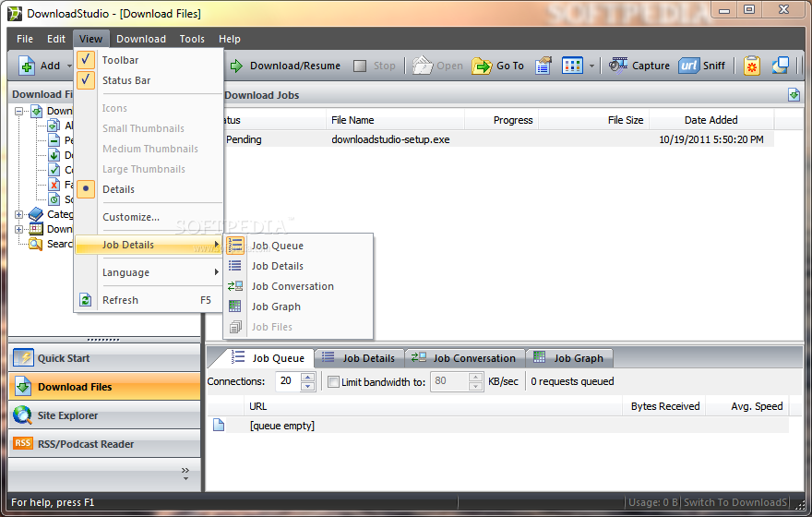Click the url Sniff toolbar icon
Screen dimensions: 812x517
(688, 66)
